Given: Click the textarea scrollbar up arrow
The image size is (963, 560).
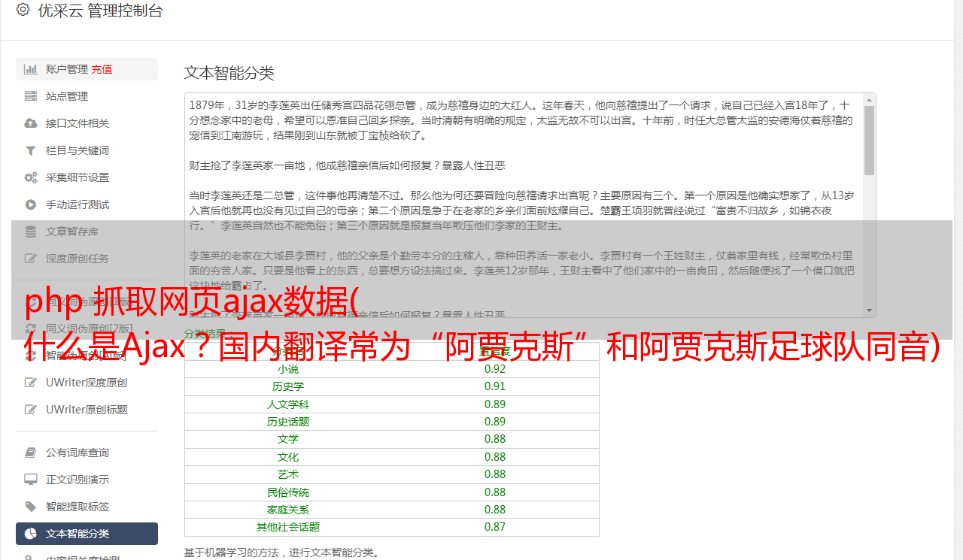Looking at the screenshot, I should coord(870,99).
